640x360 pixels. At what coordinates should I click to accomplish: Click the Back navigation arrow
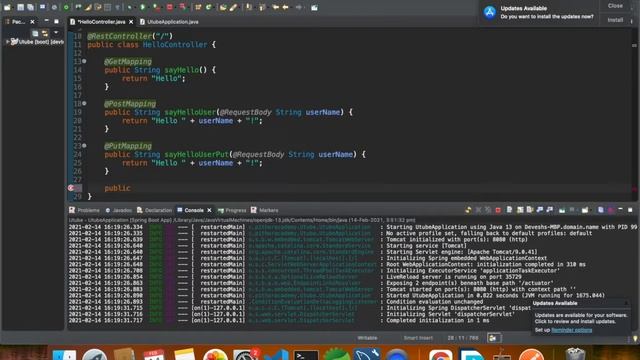[x=285, y=7]
